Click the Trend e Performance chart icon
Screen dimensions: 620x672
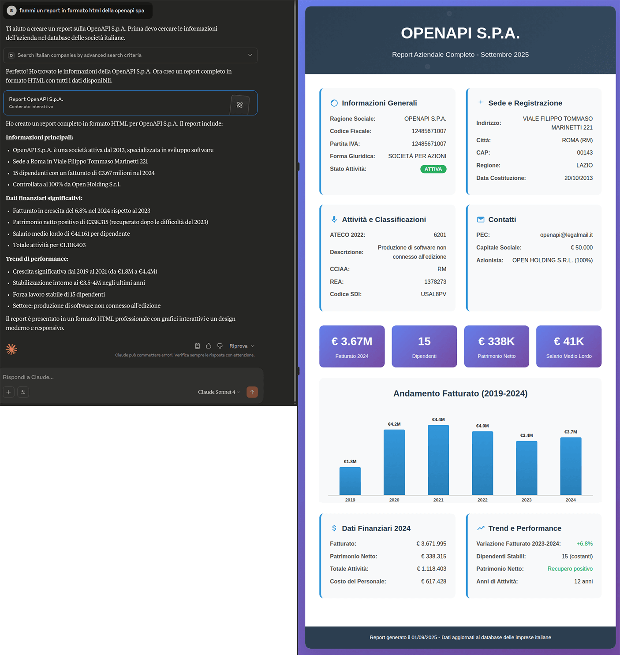pyautogui.click(x=481, y=528)
